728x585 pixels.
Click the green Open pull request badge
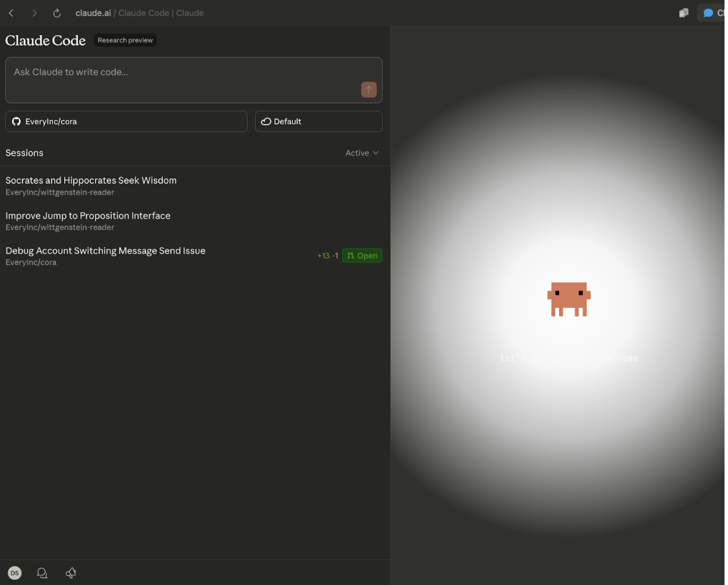click(362, 255)
